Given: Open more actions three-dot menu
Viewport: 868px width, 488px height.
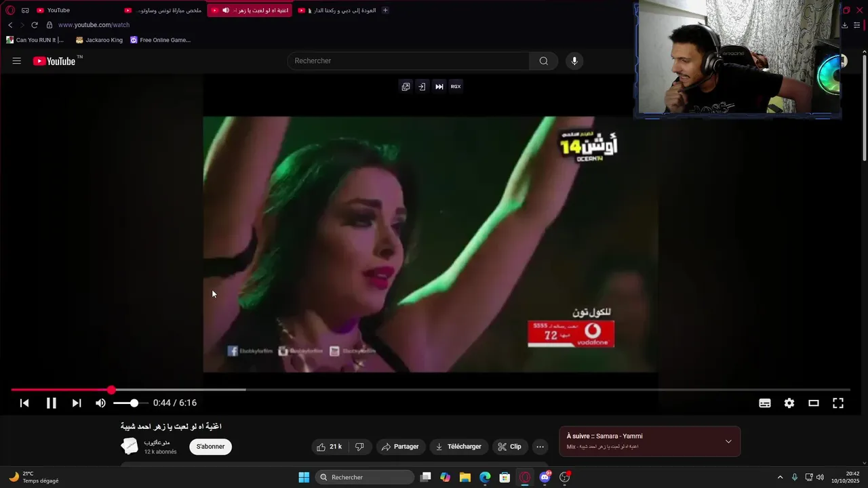Looking at the screenshot, I should [540, 447].
